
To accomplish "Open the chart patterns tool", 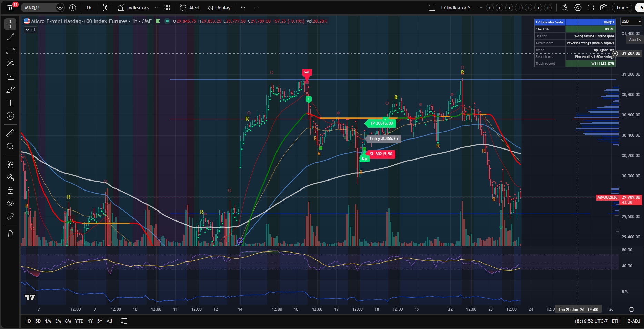I will coord(10,63).
